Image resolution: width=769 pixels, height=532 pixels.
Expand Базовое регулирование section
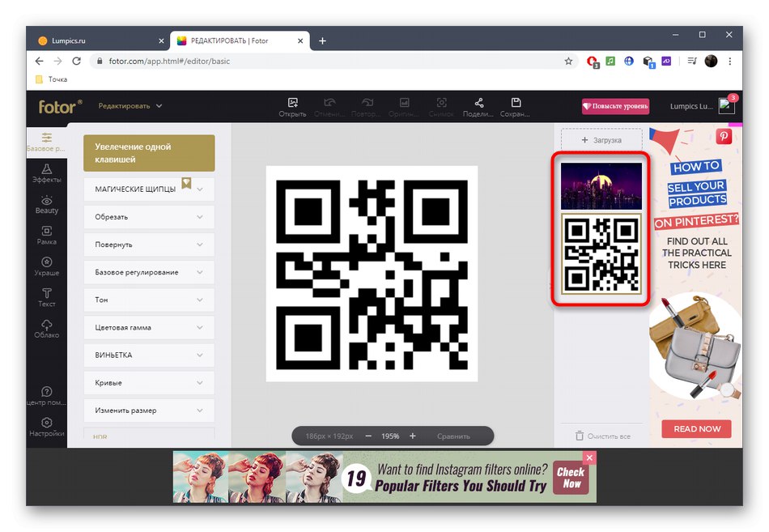(149, 272)
